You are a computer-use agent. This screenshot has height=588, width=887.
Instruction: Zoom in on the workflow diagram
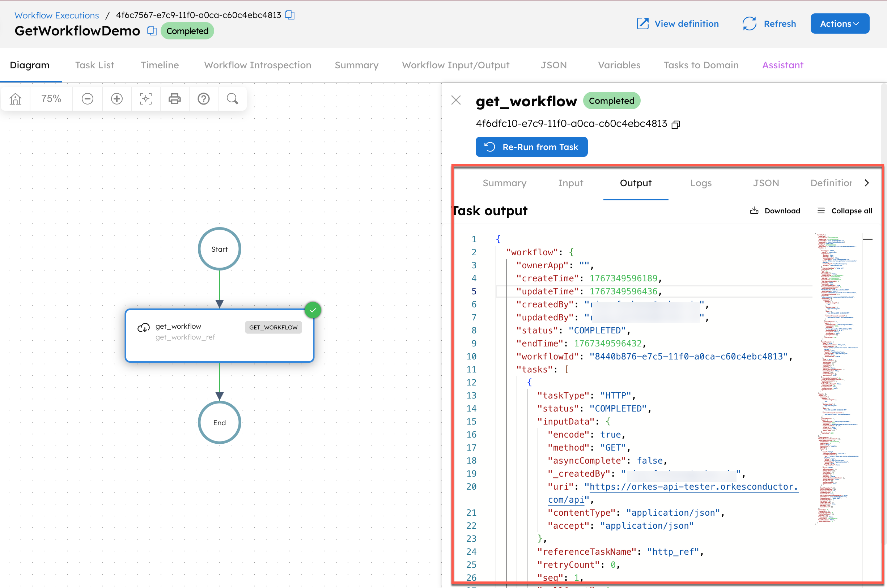[x=116, y=99]
